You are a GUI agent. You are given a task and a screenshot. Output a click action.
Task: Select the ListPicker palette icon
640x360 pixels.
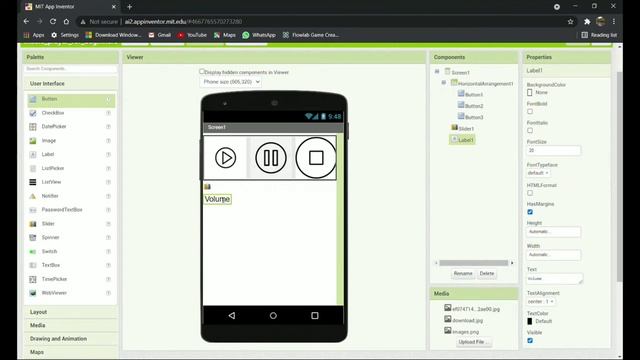pyautogui.click(x=33, y=169)
